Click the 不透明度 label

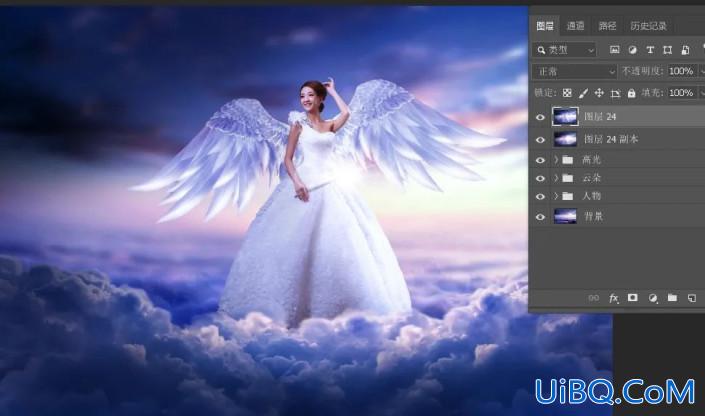coord(642,72)
